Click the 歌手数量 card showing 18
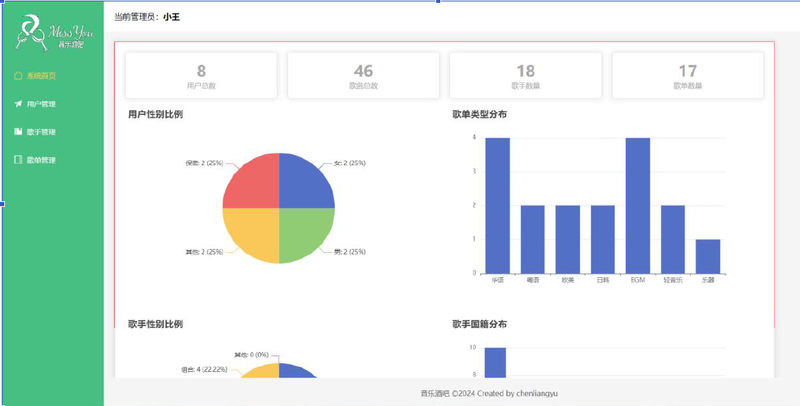 pos(526,75)
